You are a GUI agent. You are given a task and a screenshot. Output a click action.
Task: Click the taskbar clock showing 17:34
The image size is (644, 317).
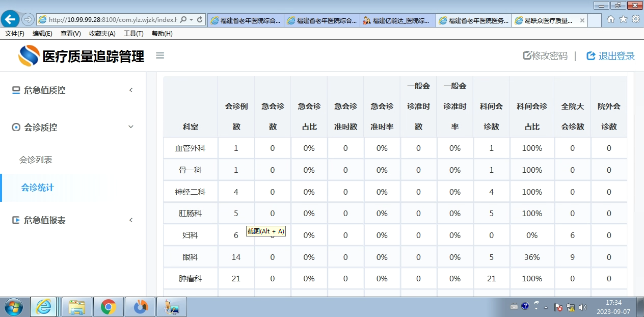613,307
